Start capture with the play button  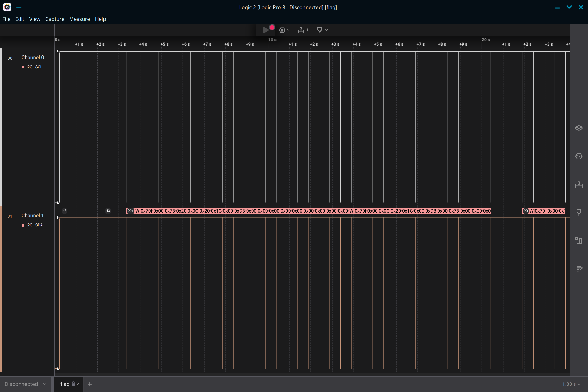click(266, 30)
